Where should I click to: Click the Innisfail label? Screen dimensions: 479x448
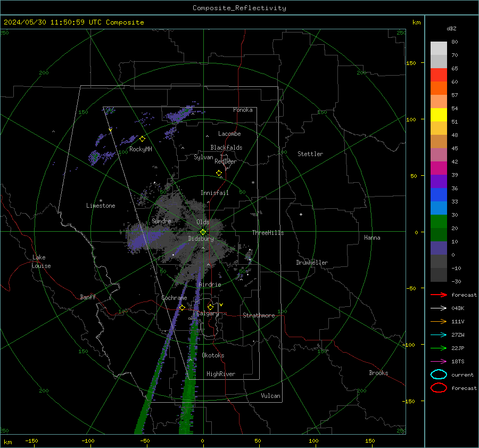(x=214, y=193)
